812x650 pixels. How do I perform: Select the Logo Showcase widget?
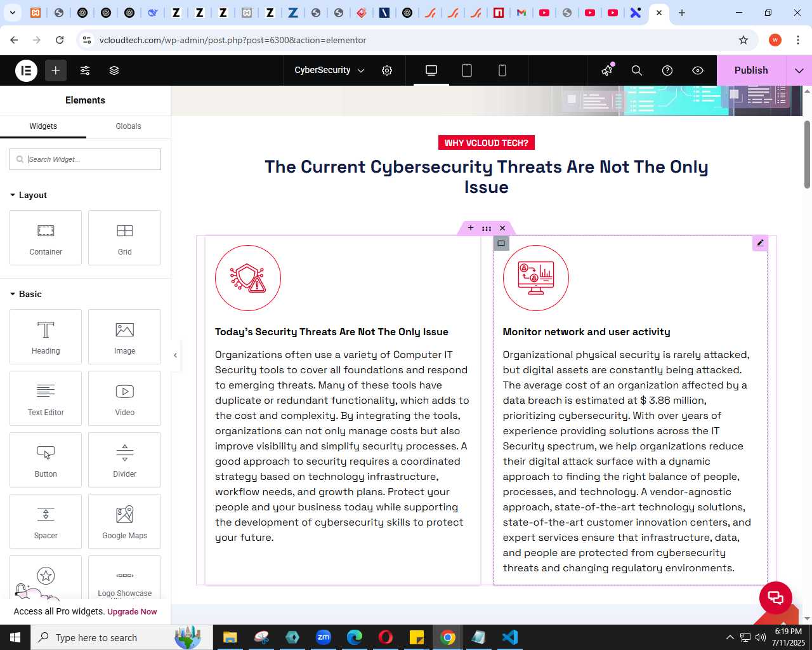pos(124,577)
